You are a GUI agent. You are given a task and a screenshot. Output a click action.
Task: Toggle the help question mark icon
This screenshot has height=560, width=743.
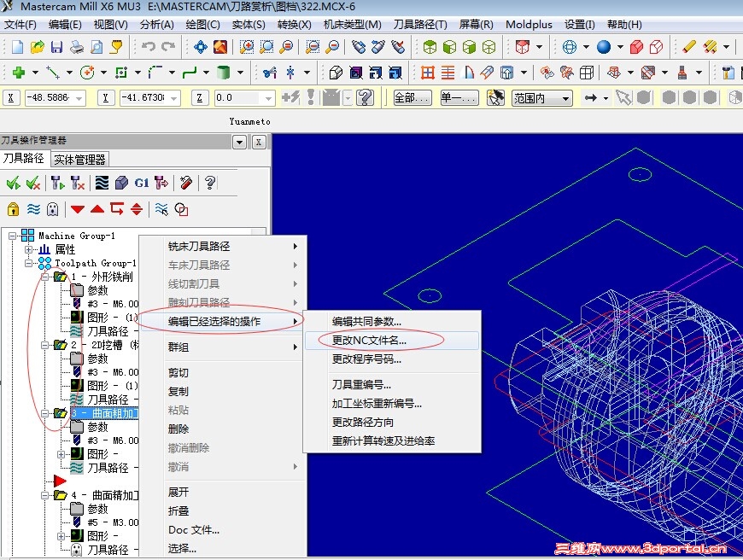(x=210, y=182)
